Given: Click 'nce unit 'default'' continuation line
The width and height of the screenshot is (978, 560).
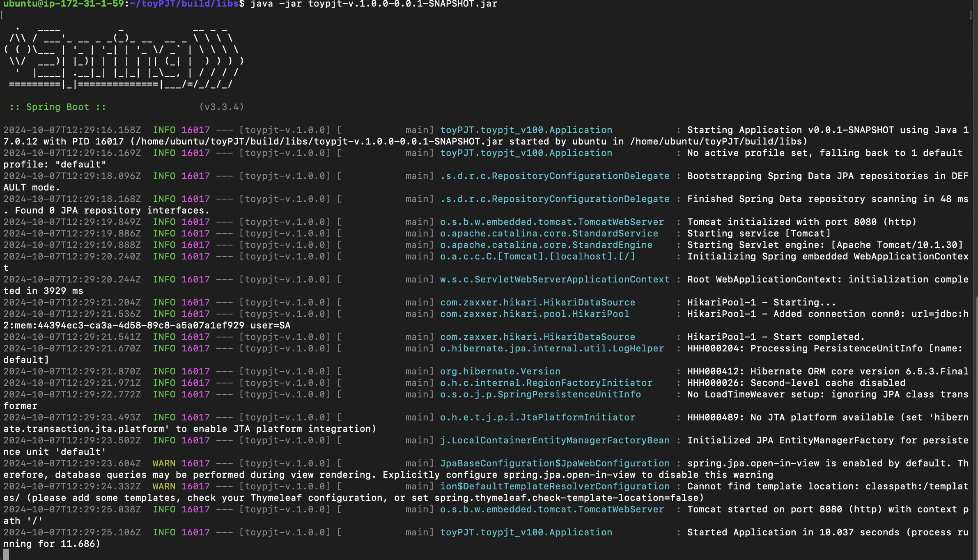Looking at the screenshot, I should click(55, 452).
